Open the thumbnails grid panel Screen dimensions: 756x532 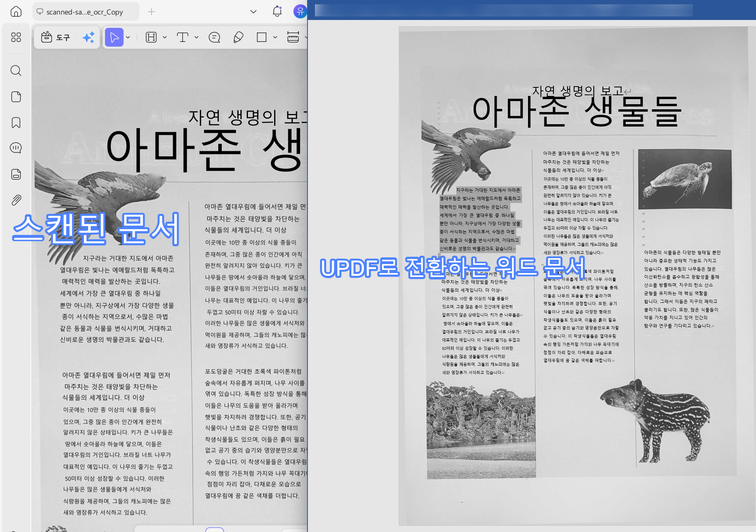16,37
